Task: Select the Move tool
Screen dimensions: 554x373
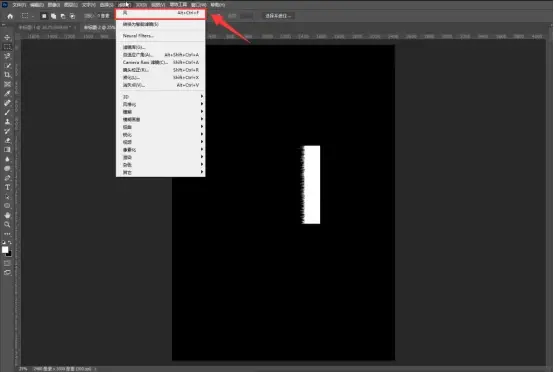Action: pyautogui.click(x=7, y=37)
